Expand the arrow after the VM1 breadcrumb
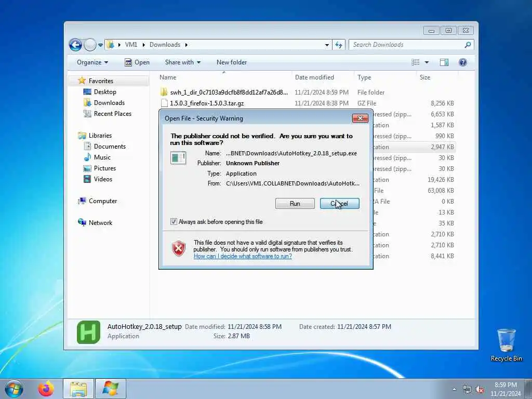The height and width of the screenshot is (399, 532). [x=143, y=45]
